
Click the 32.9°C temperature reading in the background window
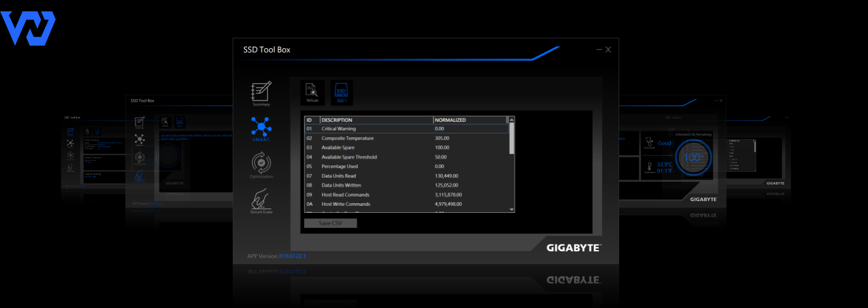coord(665,164)
